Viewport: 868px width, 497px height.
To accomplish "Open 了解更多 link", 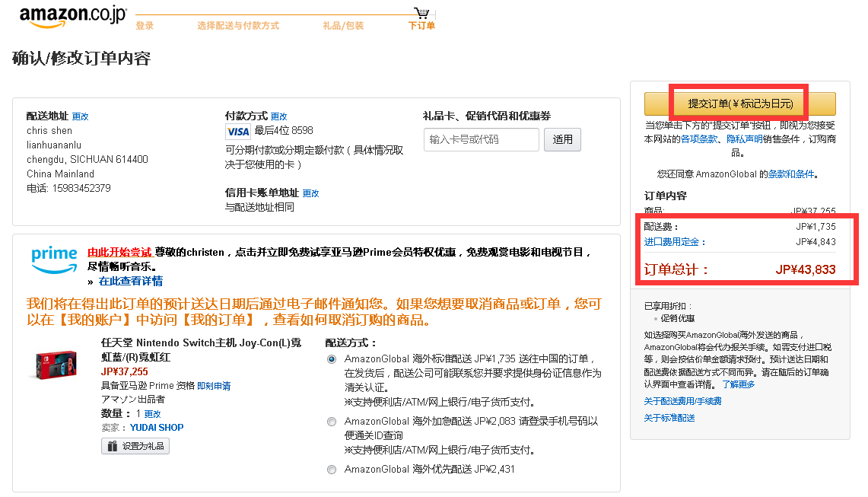I will pos(739,384).
